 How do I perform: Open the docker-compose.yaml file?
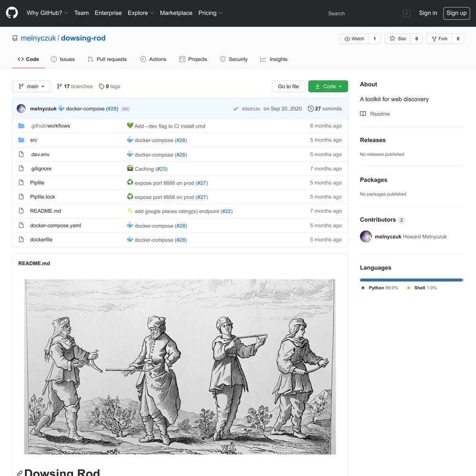56,225
